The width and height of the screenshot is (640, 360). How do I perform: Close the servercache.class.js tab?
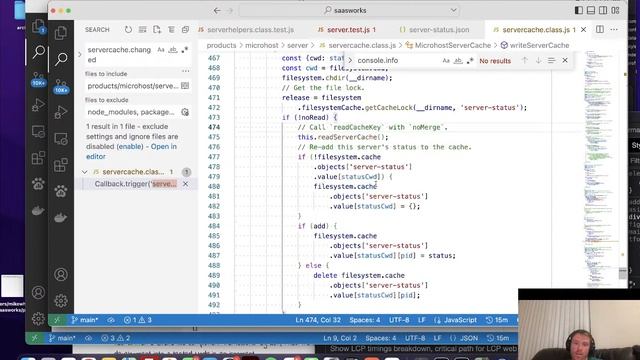(583, 29)
